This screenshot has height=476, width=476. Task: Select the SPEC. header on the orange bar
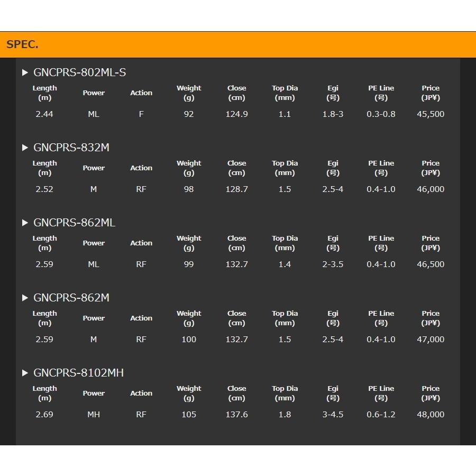click(22, 45)
